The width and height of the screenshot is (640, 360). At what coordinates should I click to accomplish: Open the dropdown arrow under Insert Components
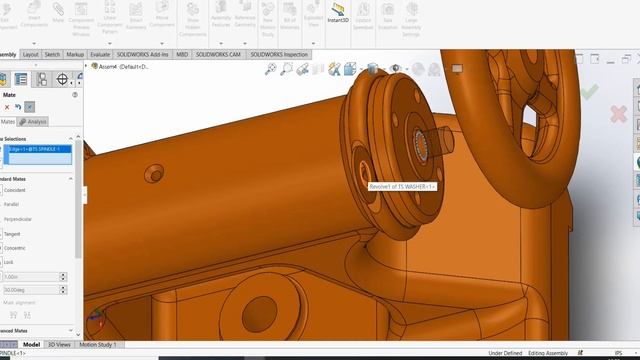click(x=34, y=43)
